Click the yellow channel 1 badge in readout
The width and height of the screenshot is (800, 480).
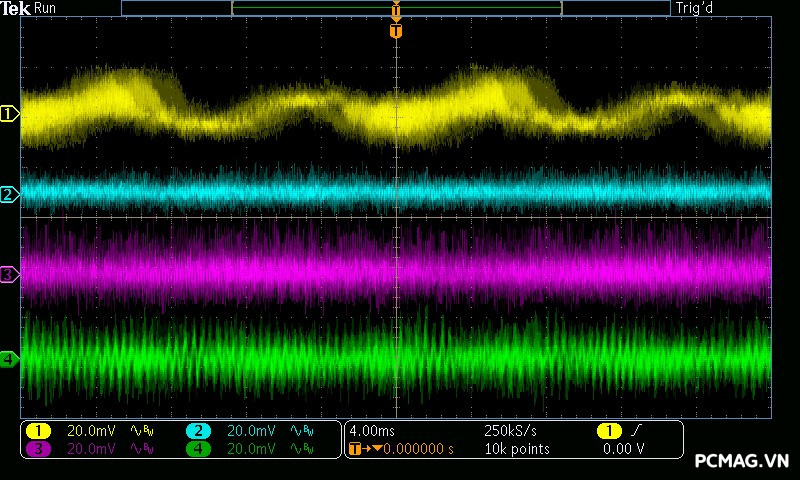click(x=38, y=430)
